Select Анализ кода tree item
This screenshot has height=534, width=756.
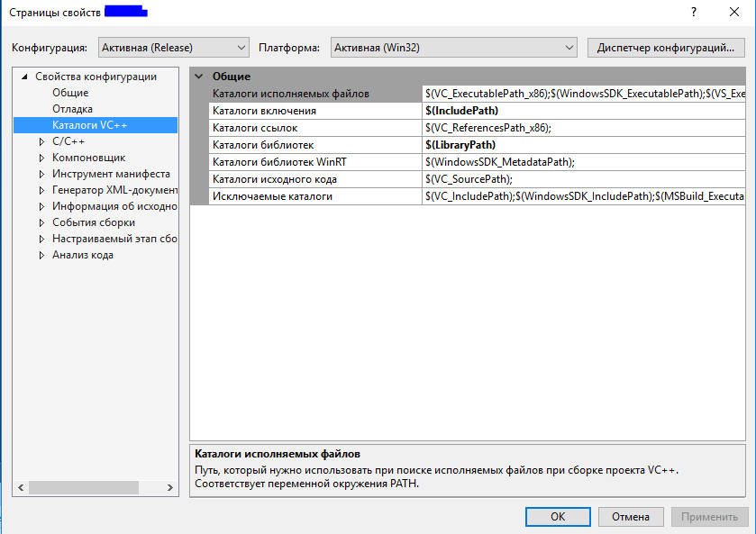click(83, 255)
